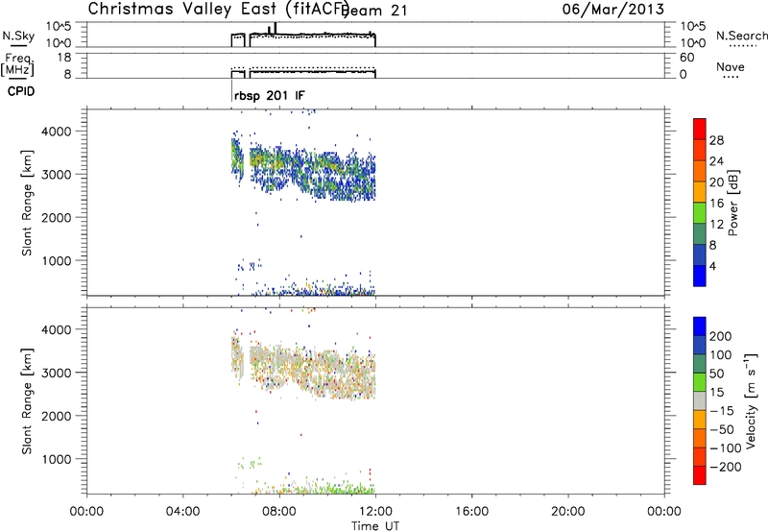768x532 pixels.
Task: Click the 3000 tick in the velocity panel
Action: 57,373
